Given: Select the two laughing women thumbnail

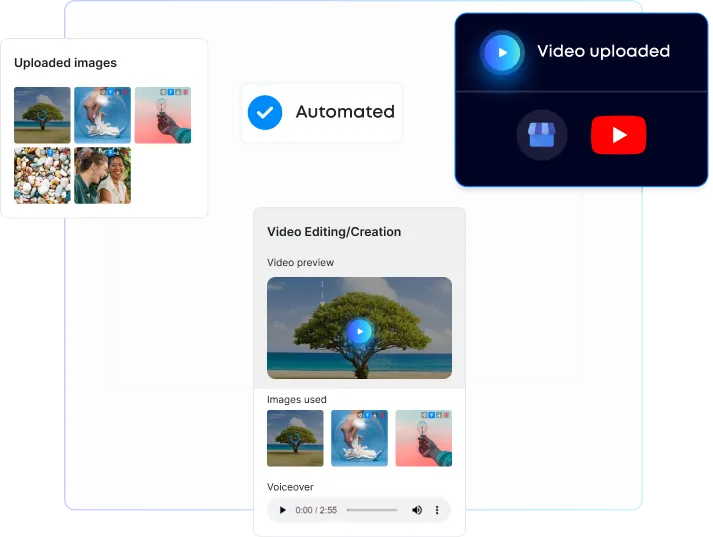Looking at the screenshot, I should tap(102, 176).
